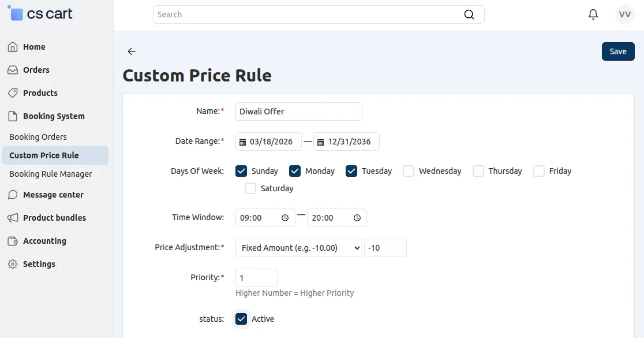
Task: Uncheck the Sunday checkbox
Action: (241, 171)
